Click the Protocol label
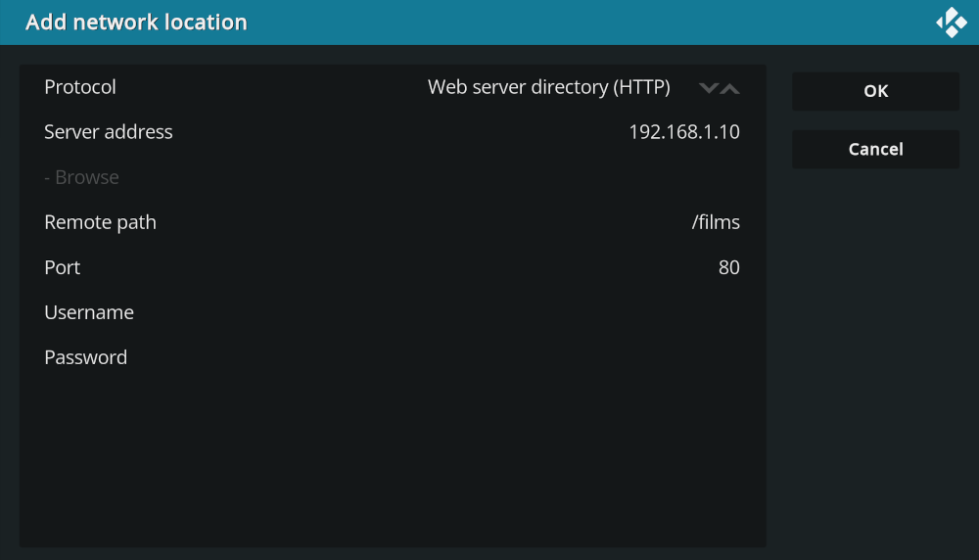Image resolution: width=979 pixels, height=560 pixels. pyautogui.click(x=80, y=87)
